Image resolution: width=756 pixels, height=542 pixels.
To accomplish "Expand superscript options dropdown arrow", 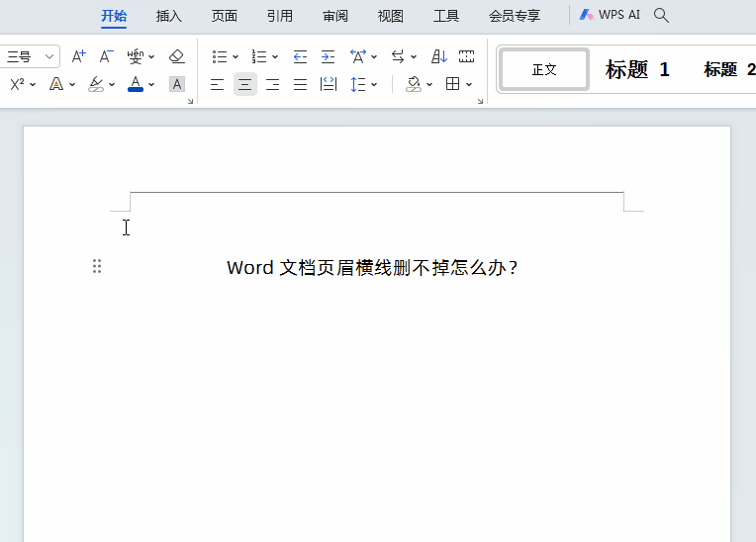I will point(33,85).
